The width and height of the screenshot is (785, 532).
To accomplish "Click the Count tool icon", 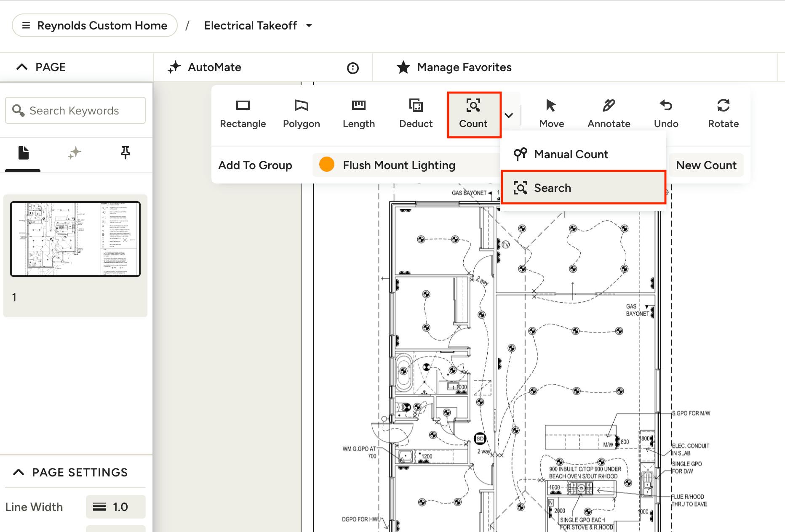I will [473, 106].
